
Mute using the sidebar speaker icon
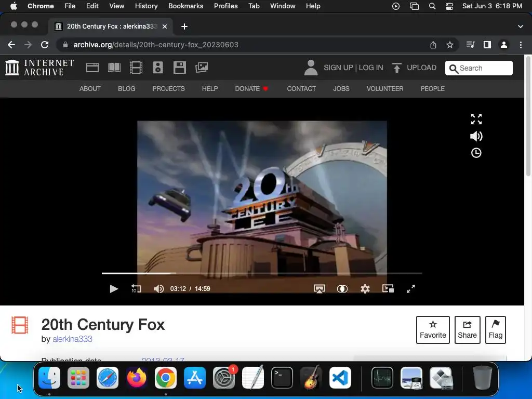pos(476,136)
